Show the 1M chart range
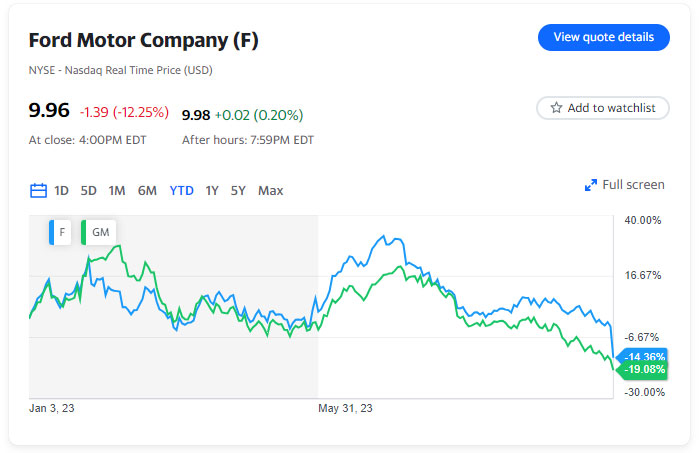699x453 pixels. 117,190
